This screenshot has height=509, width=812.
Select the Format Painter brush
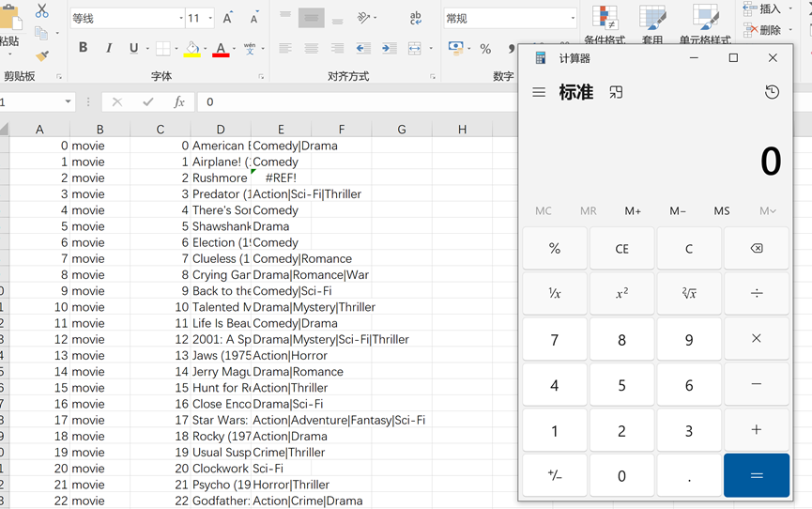tap(41, 55)
